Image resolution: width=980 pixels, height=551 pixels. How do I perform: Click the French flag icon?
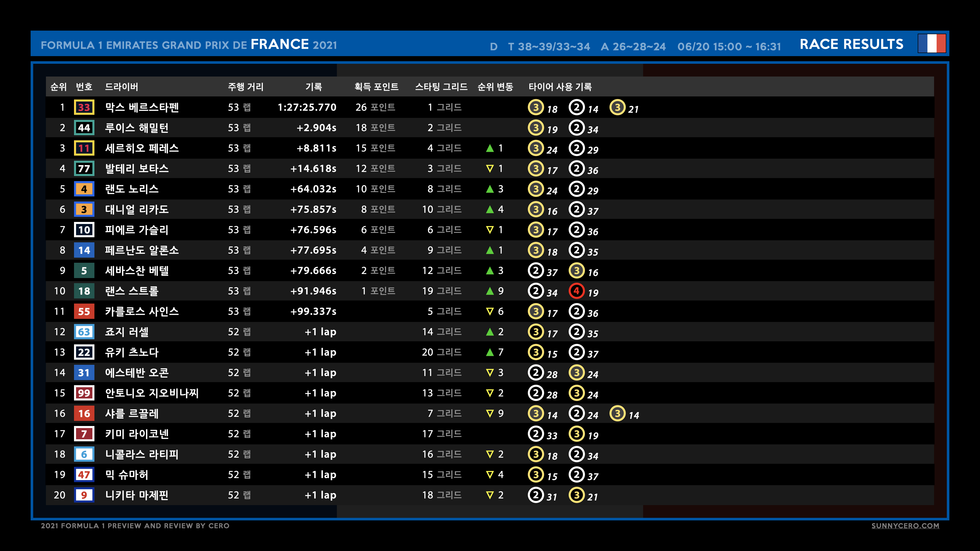pos(932,43)
